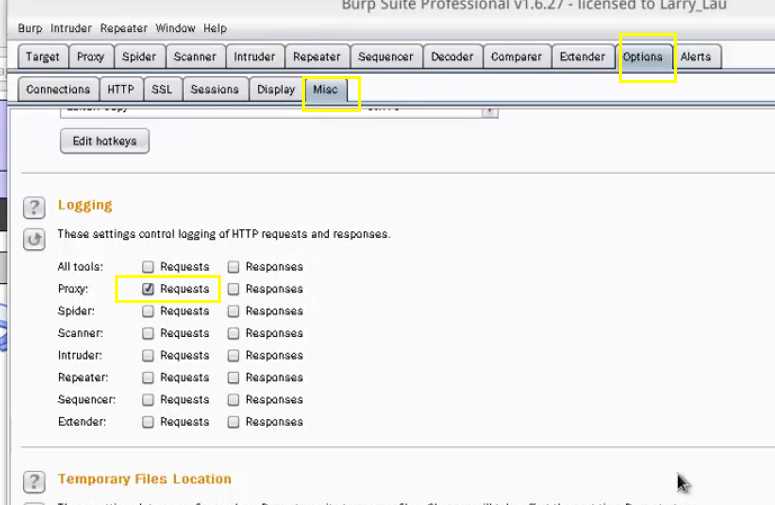Enable Intruder Responses logging

click(x=233, y=356)
